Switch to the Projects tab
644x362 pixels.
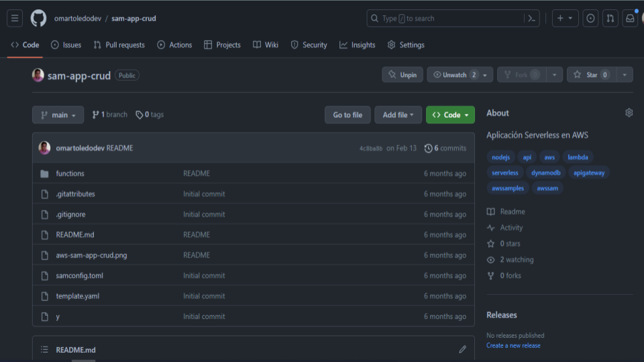click(222, 45)
